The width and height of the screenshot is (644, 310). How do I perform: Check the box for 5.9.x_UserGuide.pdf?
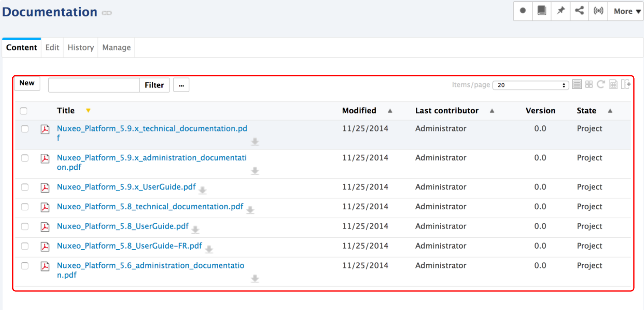coord(25,187)
